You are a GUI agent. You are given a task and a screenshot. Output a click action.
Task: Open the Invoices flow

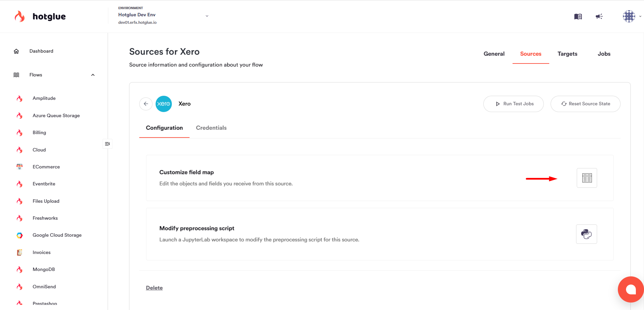[x=41, y=252]
